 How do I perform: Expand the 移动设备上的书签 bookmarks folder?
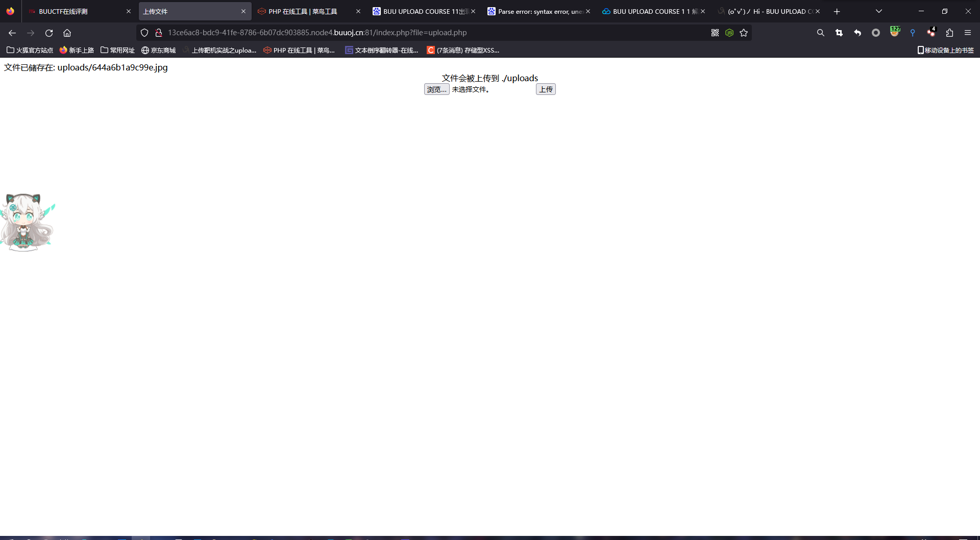[945, 50]
